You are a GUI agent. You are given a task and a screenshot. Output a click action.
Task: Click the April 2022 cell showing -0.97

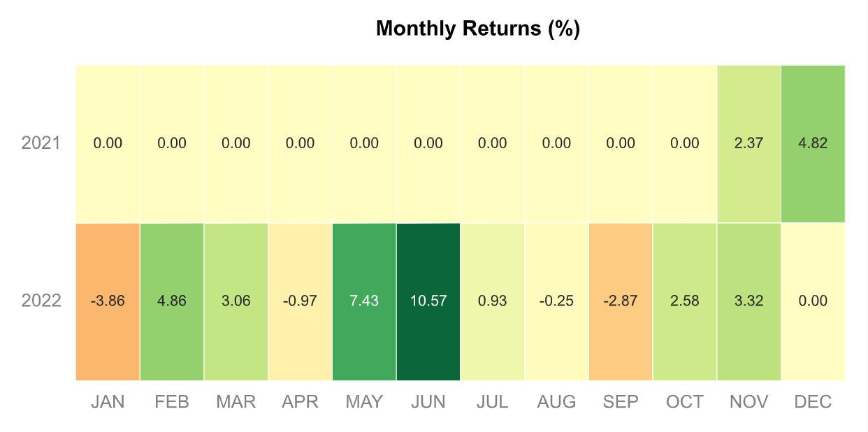(x=301, y=302)
